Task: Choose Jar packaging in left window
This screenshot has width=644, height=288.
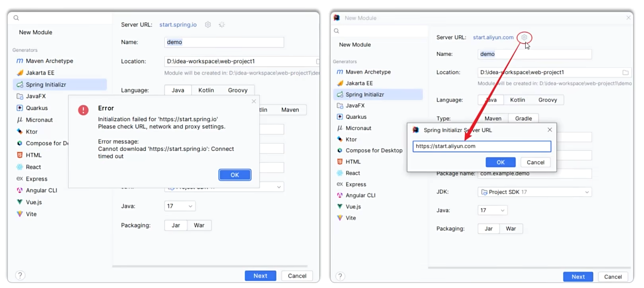Action: (176, 225)
